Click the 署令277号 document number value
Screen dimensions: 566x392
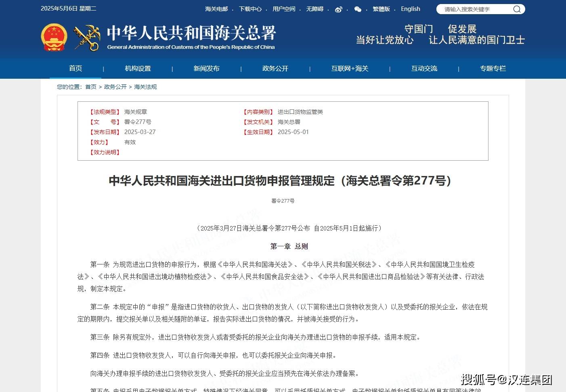coord(138,122)
